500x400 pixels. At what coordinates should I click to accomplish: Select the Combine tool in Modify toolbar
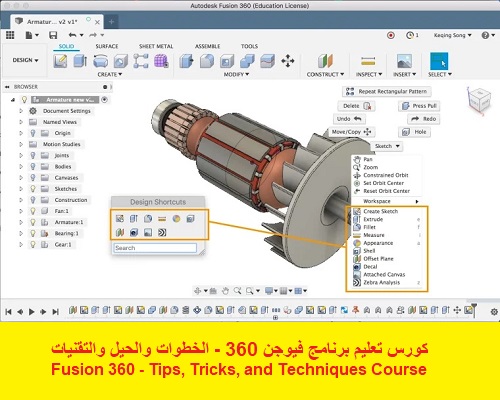247,61
